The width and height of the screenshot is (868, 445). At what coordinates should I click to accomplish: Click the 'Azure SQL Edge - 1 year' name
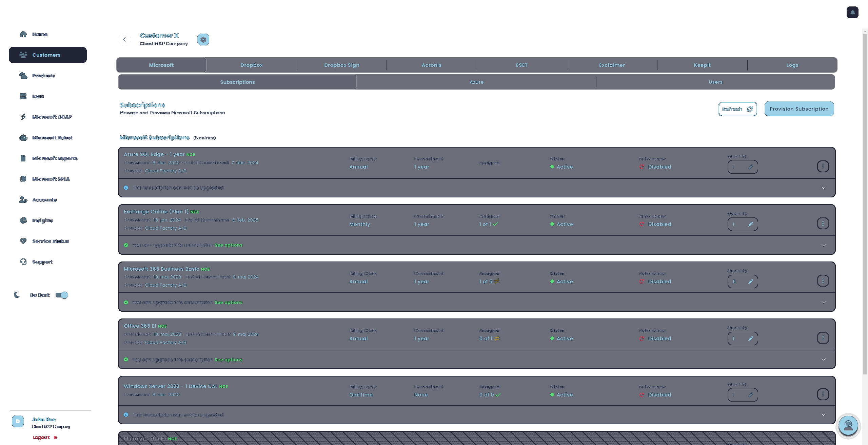click(x=154, y=154)
